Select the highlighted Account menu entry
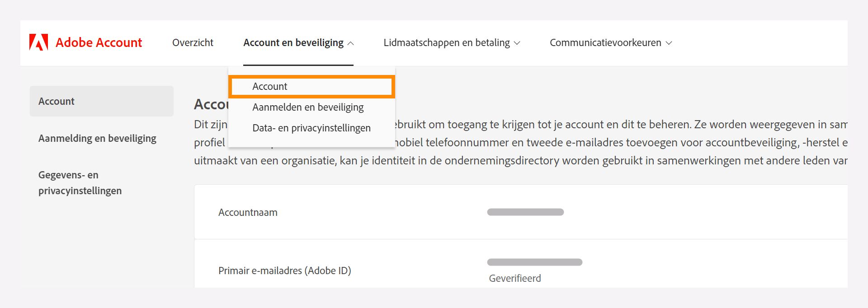The image size is (868, 308). click(x=312, y=86)
